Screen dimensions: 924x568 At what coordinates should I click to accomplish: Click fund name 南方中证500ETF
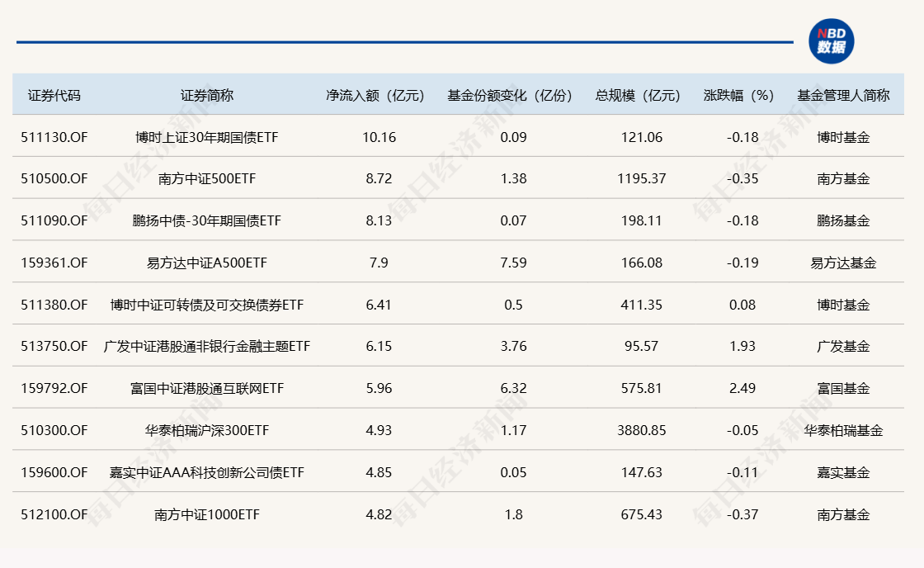point(207,178)
